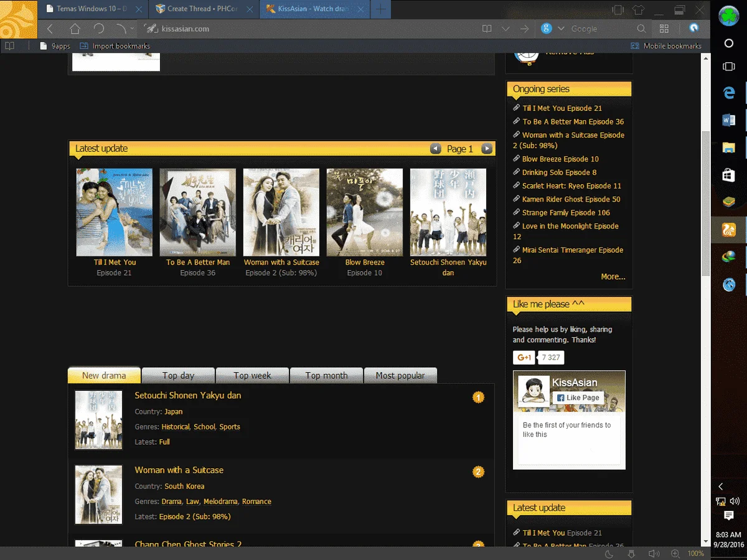Click the browser back arrow
747x560 pixels.
pyautogui.click(x=50, y=29)
